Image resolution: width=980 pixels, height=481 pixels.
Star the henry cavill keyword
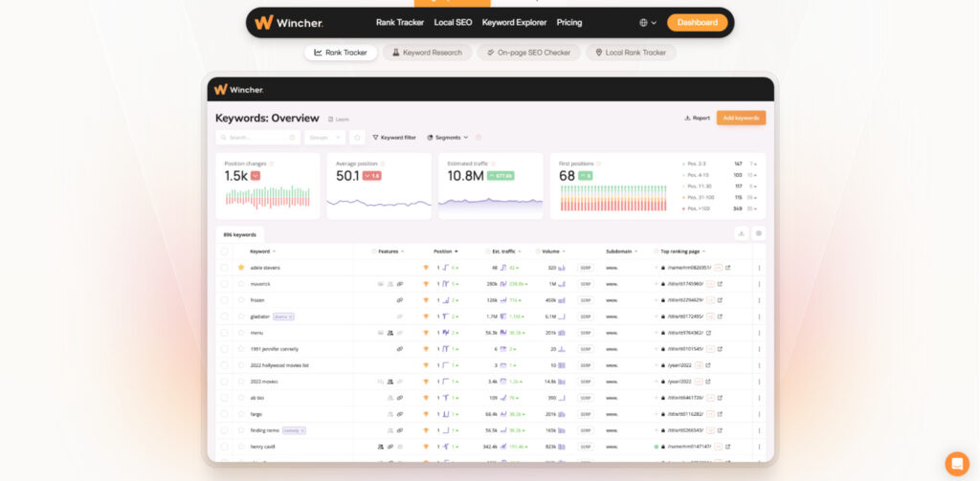[x=240, y=447]
